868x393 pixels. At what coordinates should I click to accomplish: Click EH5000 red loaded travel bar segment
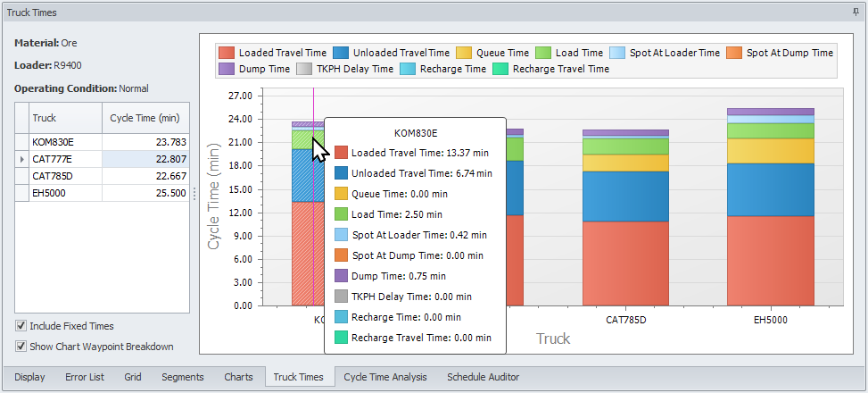pyautogui.click(x=771, y=261)
